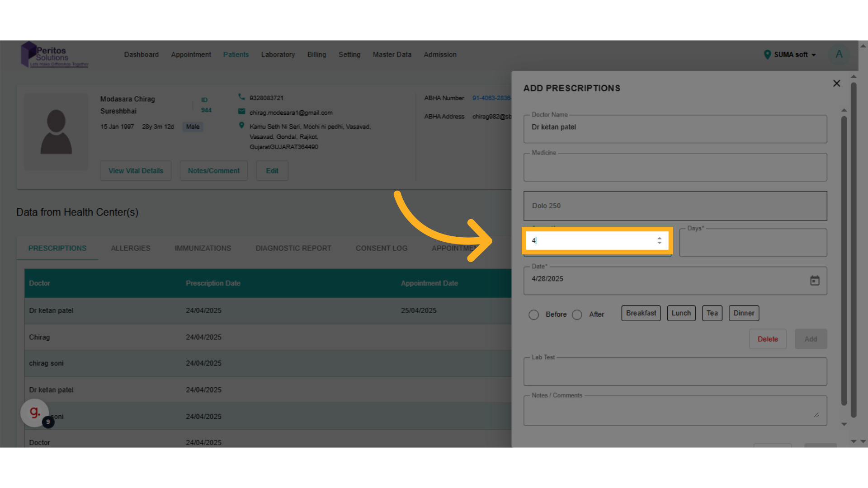Toggle the Dinner meal option
Image resolution: width=868 pixels, height=488 pixels.
tap(743, 313)
